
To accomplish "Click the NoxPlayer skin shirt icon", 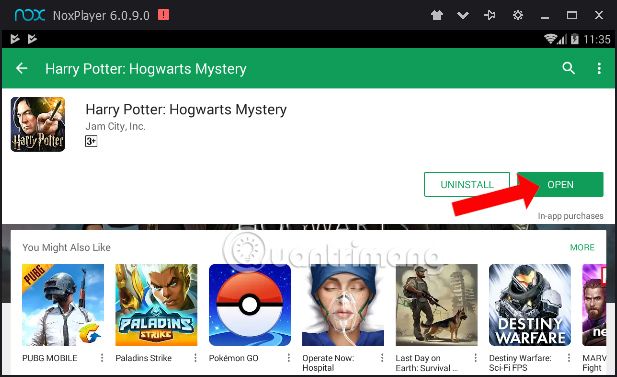I will tap(437, 15).
